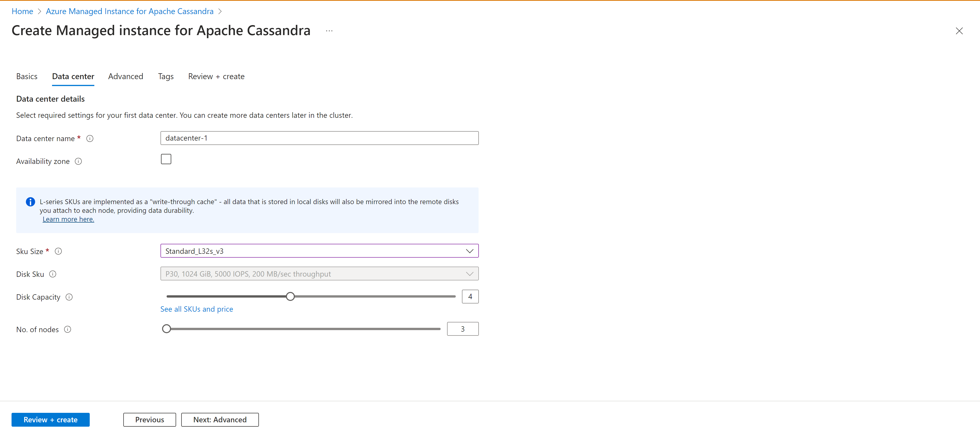Screen dimensions: 980x441
Task: Click the Next: Advanced button
Action: [x=219, y=420]
